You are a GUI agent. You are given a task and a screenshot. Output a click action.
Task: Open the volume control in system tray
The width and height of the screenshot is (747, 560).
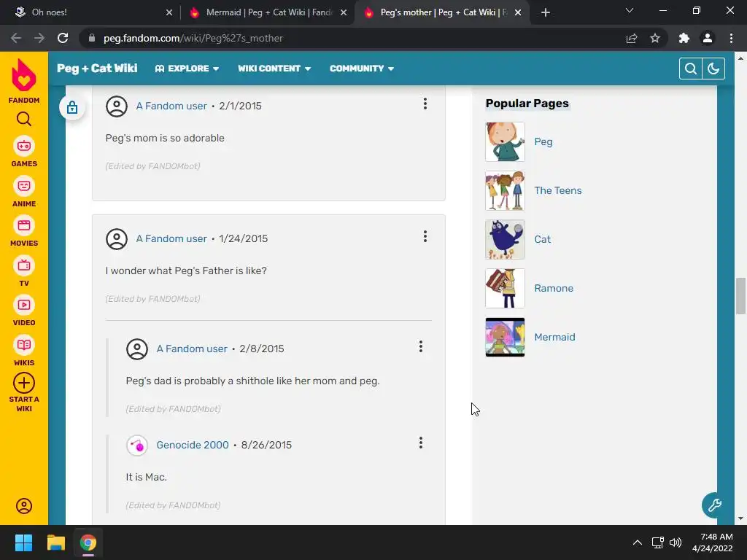point(676,542)
